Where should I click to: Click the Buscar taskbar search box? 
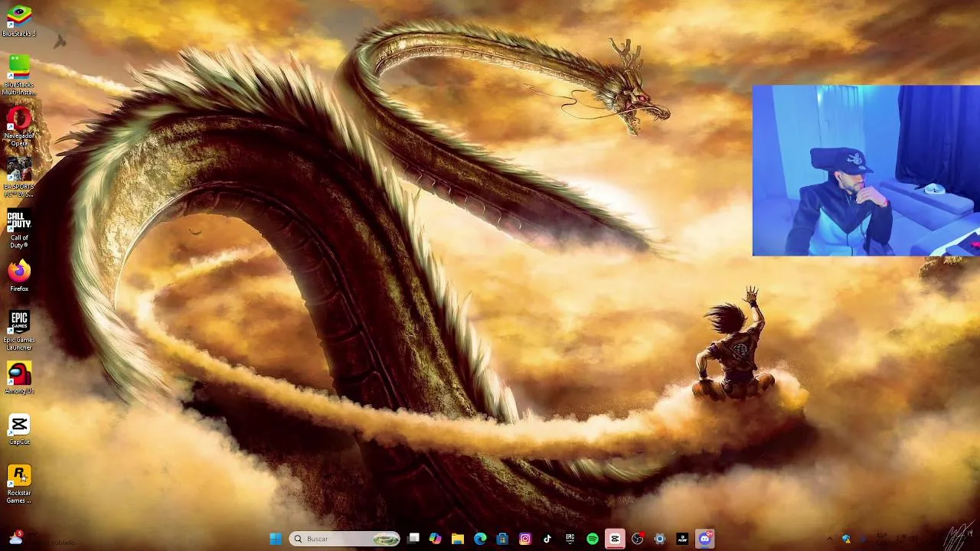click(x=345, y=539)
